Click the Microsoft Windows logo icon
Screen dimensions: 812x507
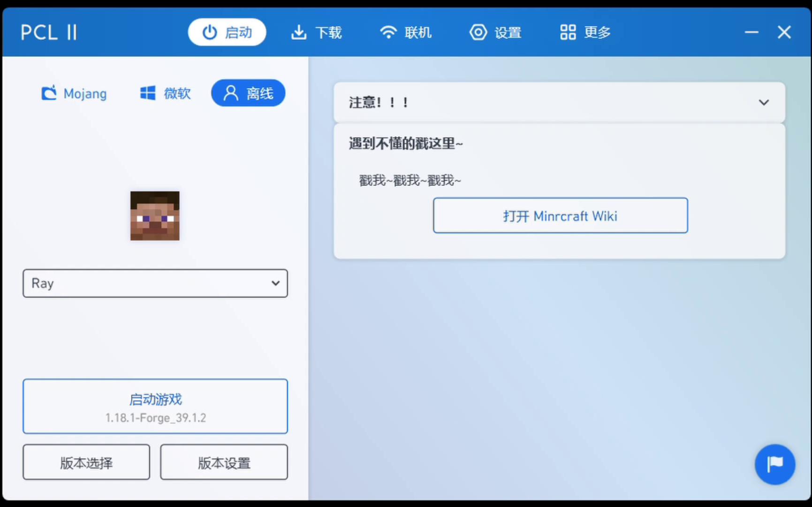tap(147, 93)
